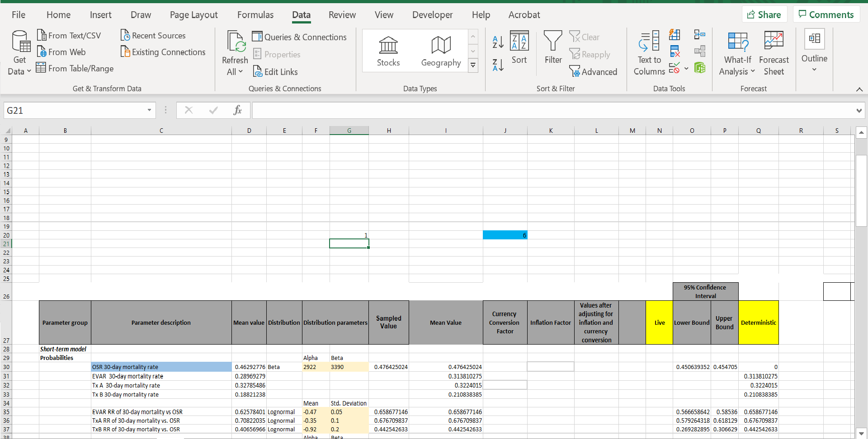Viewport: 868px width, 439px height.
Task: Switch to the Formulas tab
Action: pyautogui.click(x=255, y=15)
